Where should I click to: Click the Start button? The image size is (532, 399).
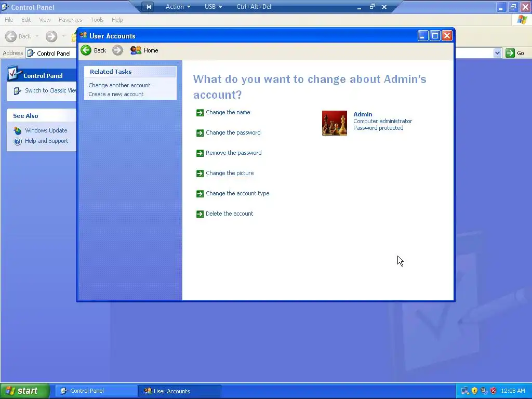point(25,391)
